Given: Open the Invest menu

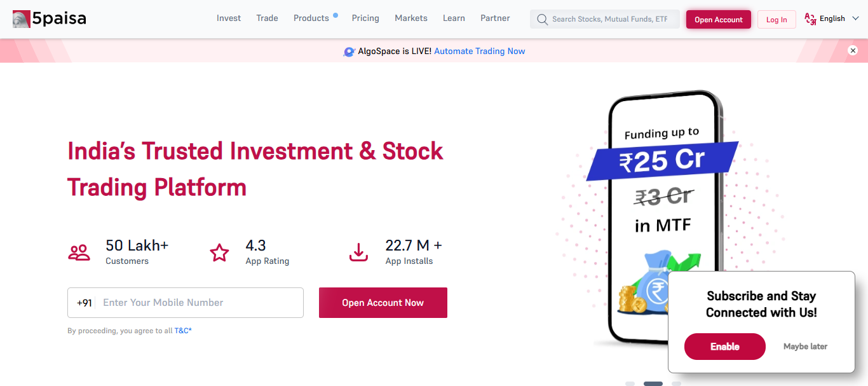Looking at the screenshot, I should click(229, 18).
